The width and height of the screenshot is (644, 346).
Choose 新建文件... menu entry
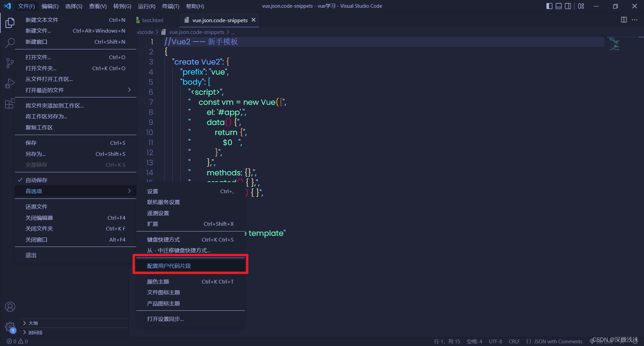(76, 31)
